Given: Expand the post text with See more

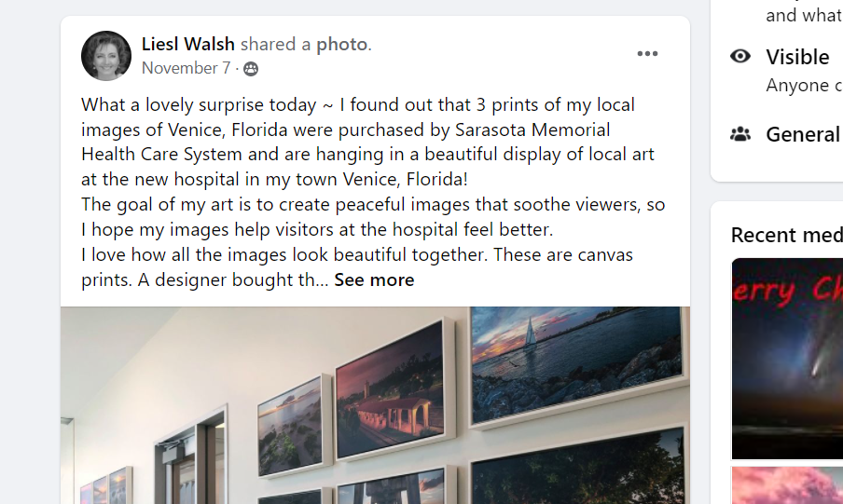Looking at the screenshot, I should pos(374,279).
